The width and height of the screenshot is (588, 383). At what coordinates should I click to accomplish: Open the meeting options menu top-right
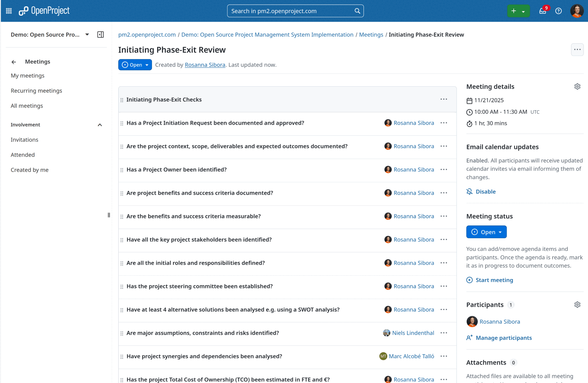coord(577,49)
